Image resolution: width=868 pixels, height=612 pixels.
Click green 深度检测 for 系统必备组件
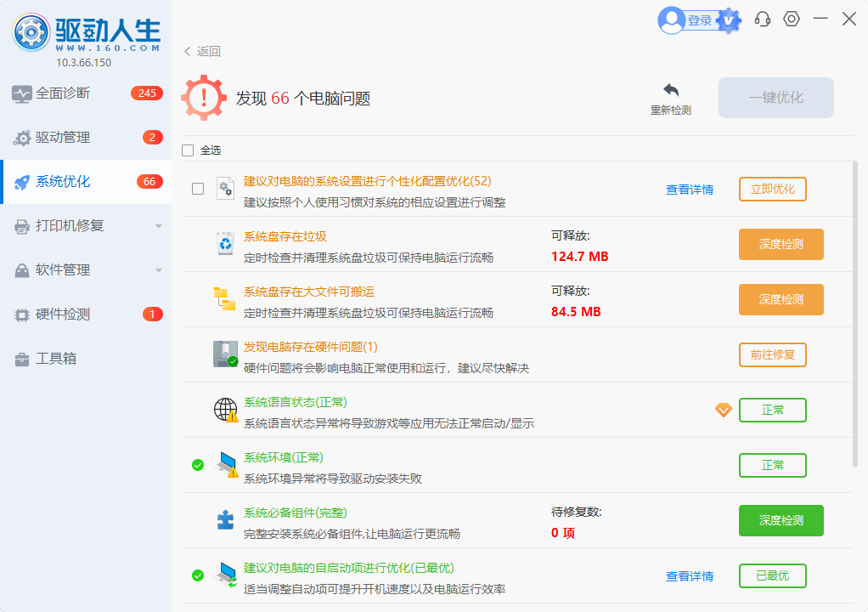(x=781, y=520)
